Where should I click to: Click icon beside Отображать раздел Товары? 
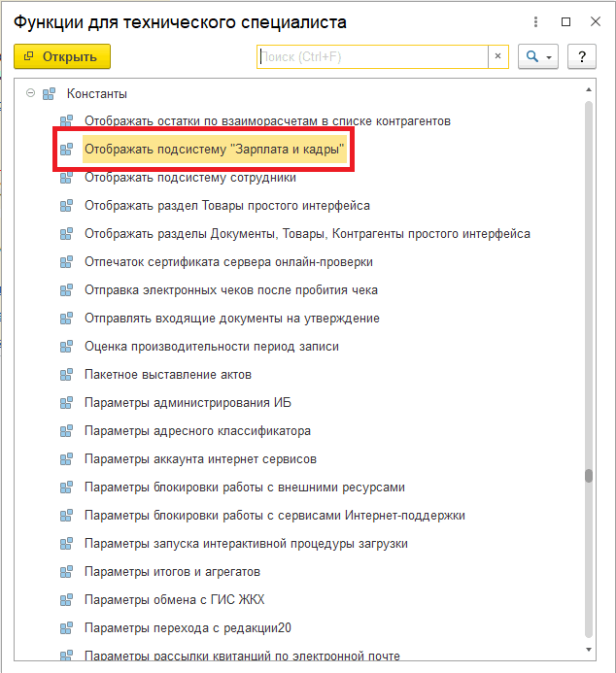tap(66, 206)
